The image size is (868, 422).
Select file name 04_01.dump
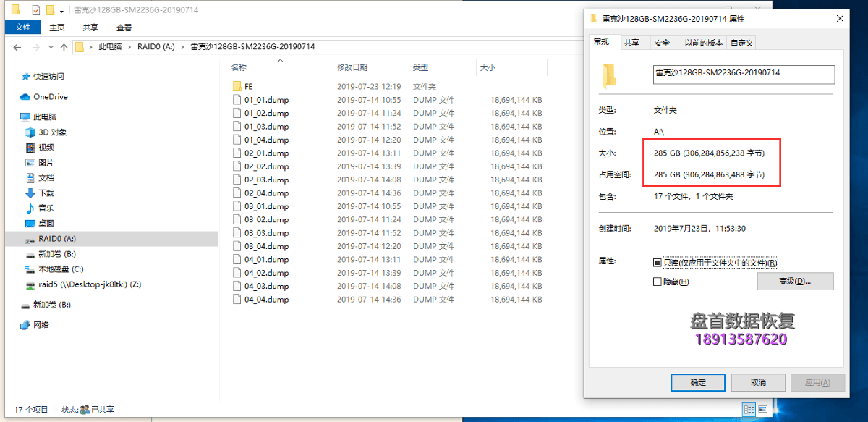pyautogui.click(x=266, y=259)
